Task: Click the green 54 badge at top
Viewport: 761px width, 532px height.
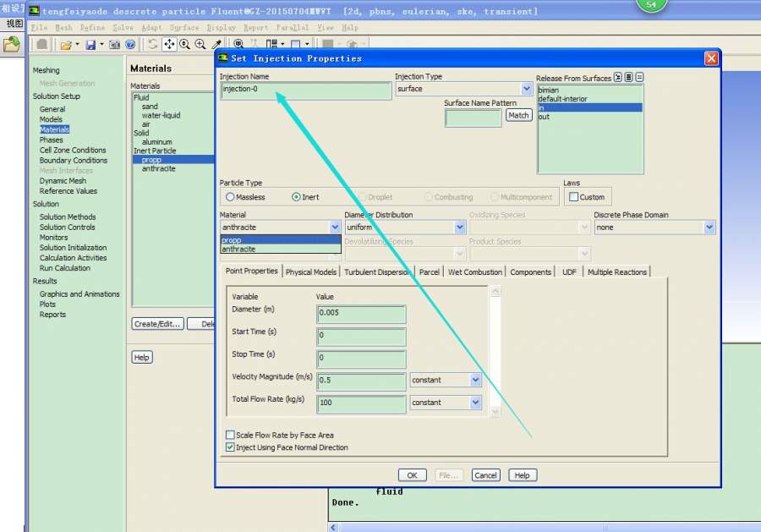Action: tap(651, 5)
